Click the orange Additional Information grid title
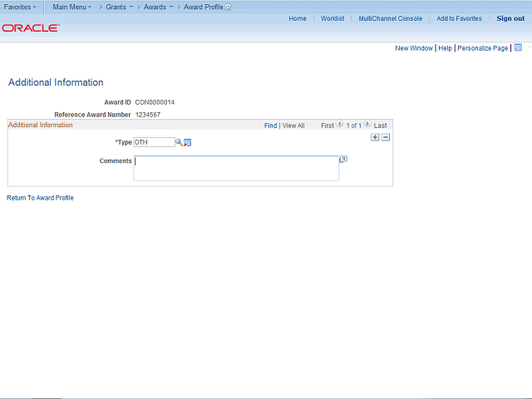The width and height of the screenshot is (532, 399). 41,125
